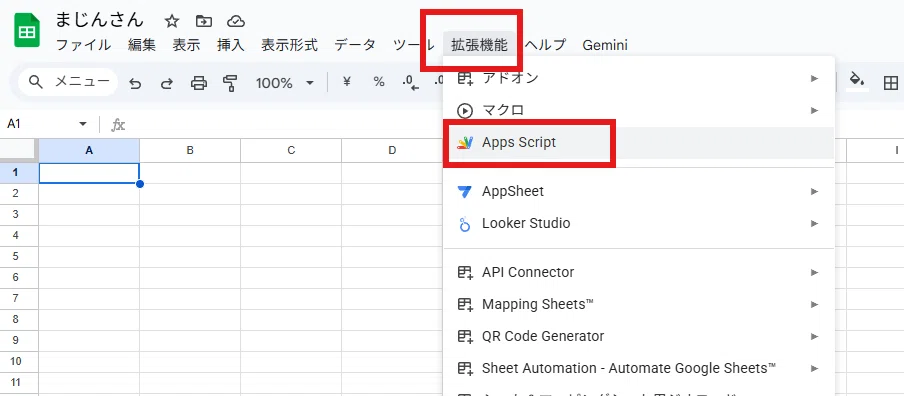Image resolution: width=904 pixels, height=396 pixels.
Task: Expand the AppSheet submenu arrow
Action: point(814,191)
